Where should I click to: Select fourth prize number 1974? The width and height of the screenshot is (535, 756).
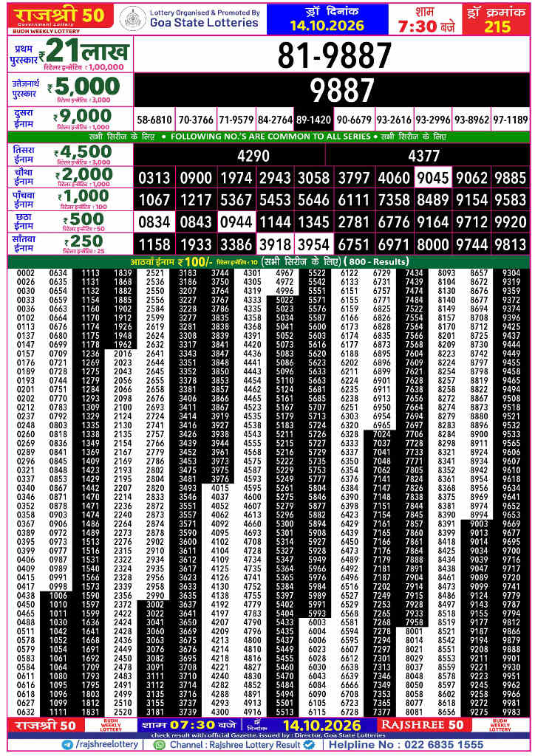(x=236, y=178)
